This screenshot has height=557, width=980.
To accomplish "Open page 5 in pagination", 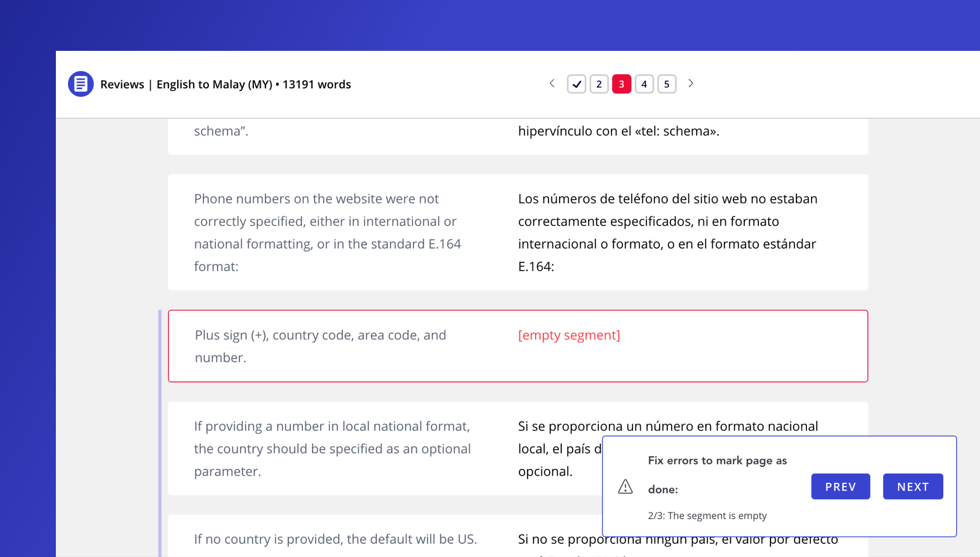I will click(x=666, y=84).
